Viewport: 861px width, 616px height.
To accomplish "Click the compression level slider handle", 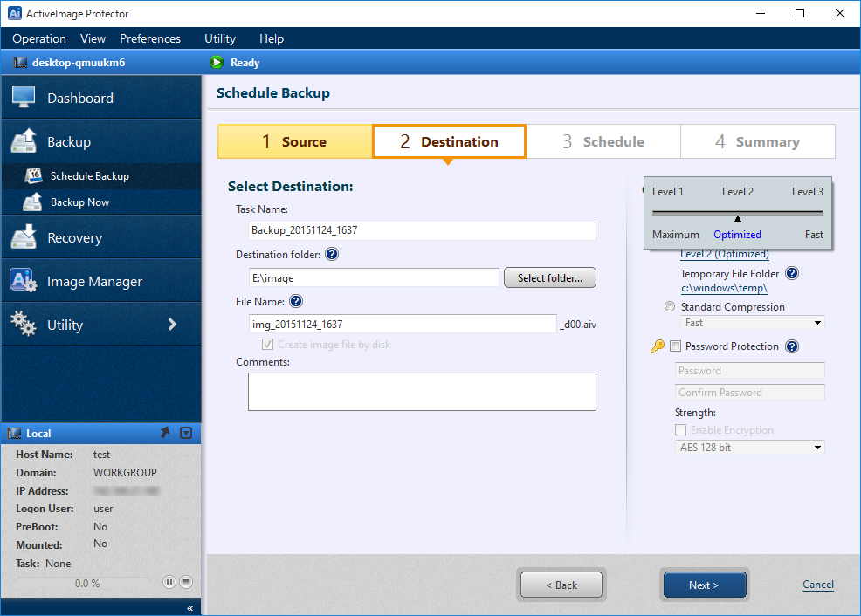I will pos(738,219).
